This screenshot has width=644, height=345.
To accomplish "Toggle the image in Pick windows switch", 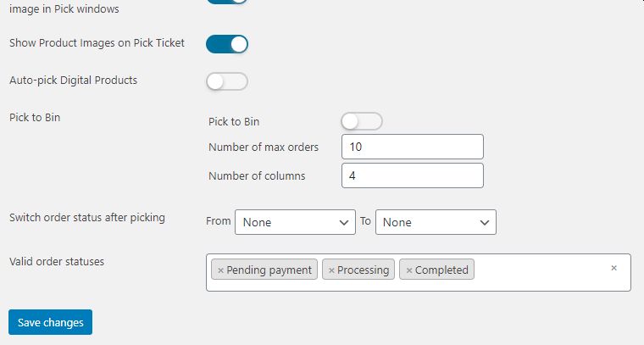I will click(x=227, y=3).
